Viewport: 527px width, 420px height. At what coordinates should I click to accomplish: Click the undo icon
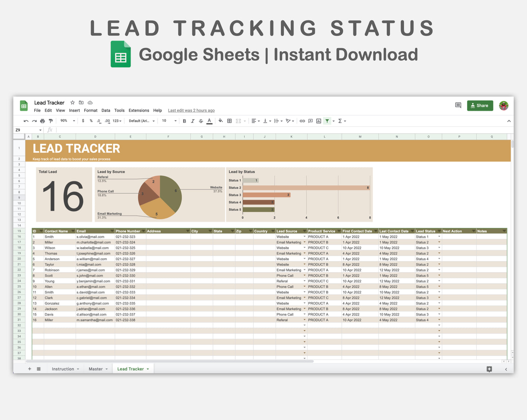(x=26, y=121)
